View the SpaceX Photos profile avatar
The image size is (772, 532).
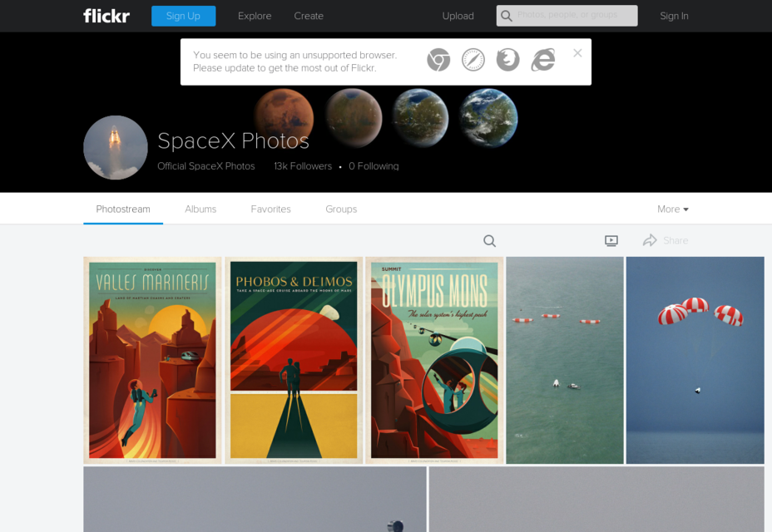point(116,147)
